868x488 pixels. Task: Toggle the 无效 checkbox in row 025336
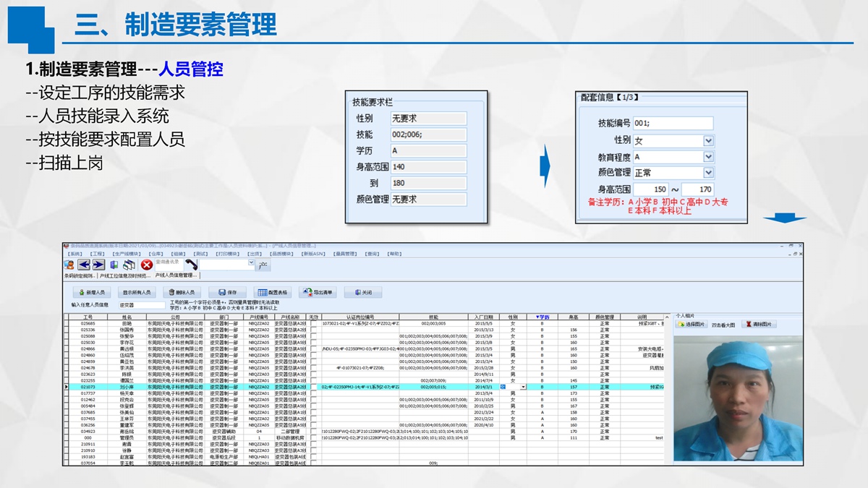click(x=313, y=330)
